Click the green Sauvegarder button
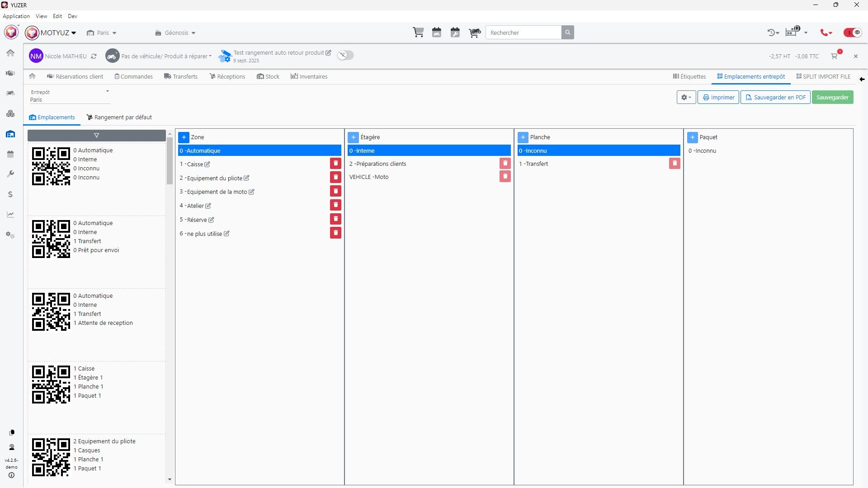The width and height of the screenshot is (868, 488). coord(832,98)
